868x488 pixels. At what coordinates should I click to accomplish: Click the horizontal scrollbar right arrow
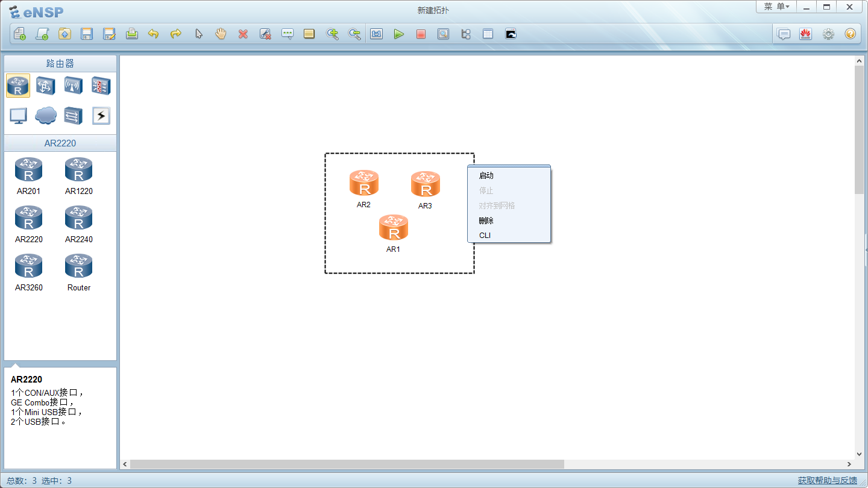tap(849, 464)
